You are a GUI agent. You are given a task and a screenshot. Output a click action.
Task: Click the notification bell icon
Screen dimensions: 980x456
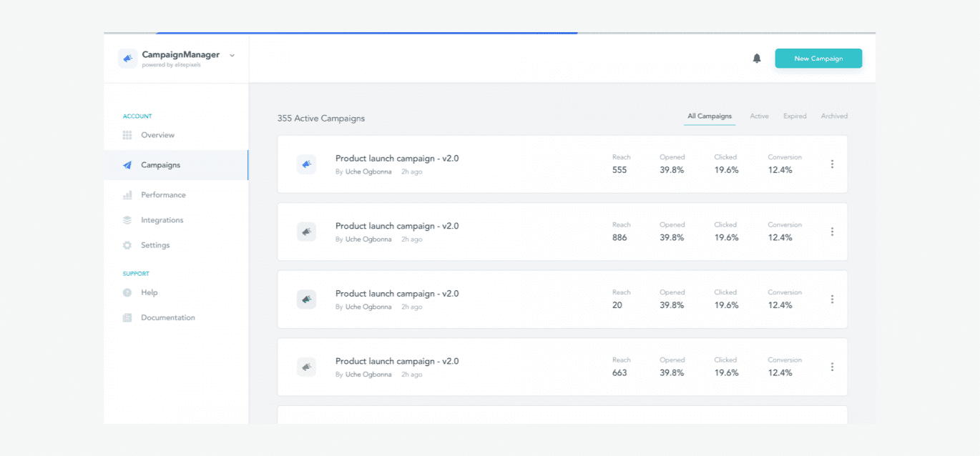(x=757, y=59)
